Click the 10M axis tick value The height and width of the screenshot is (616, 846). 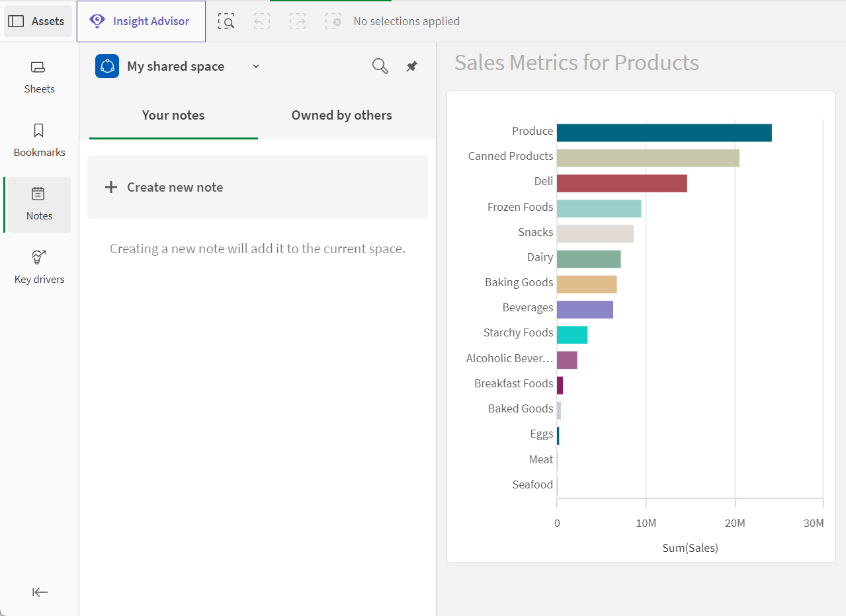[646, 523]
